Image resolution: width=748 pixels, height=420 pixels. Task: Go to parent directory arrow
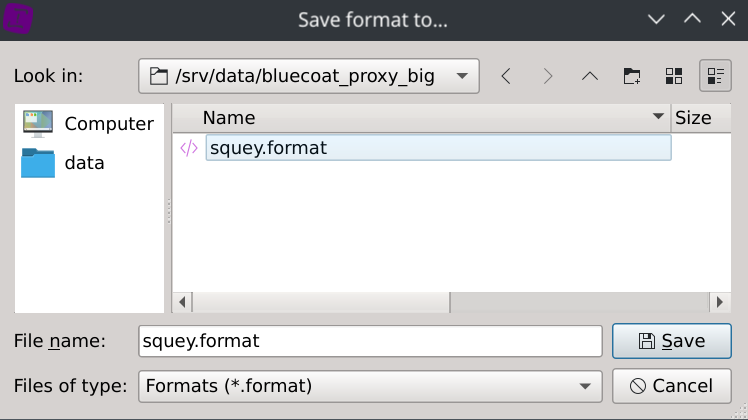click(x=589, y=76)
